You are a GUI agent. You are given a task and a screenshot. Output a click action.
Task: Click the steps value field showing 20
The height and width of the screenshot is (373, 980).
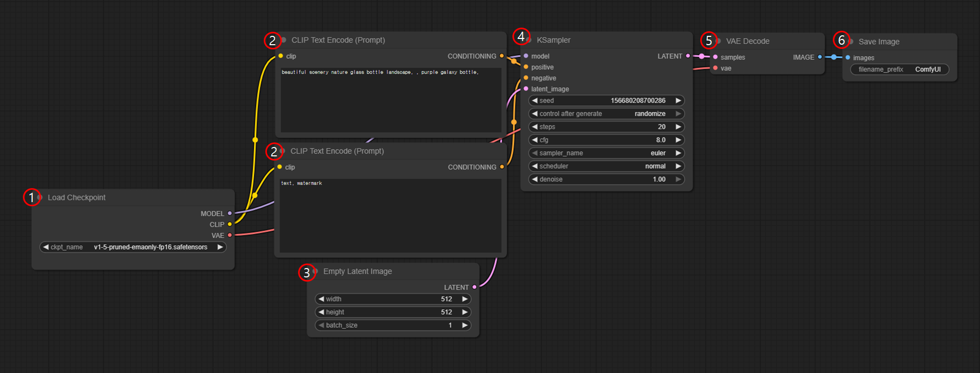607,127
